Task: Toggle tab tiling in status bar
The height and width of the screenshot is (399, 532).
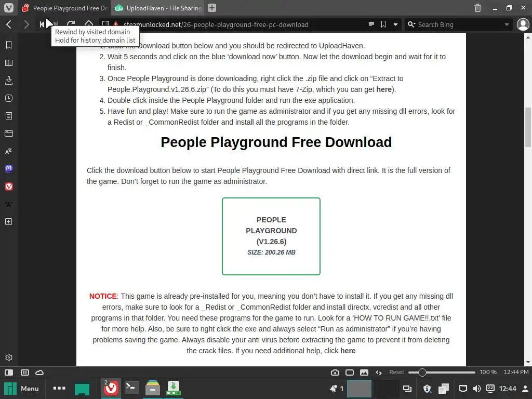Action: [25, 373]
